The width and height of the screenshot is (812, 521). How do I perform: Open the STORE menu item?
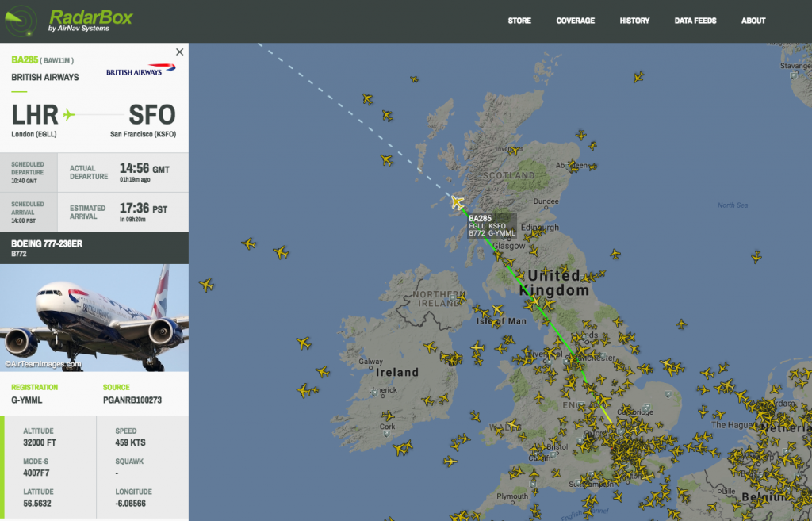click(x=519, y=21)
